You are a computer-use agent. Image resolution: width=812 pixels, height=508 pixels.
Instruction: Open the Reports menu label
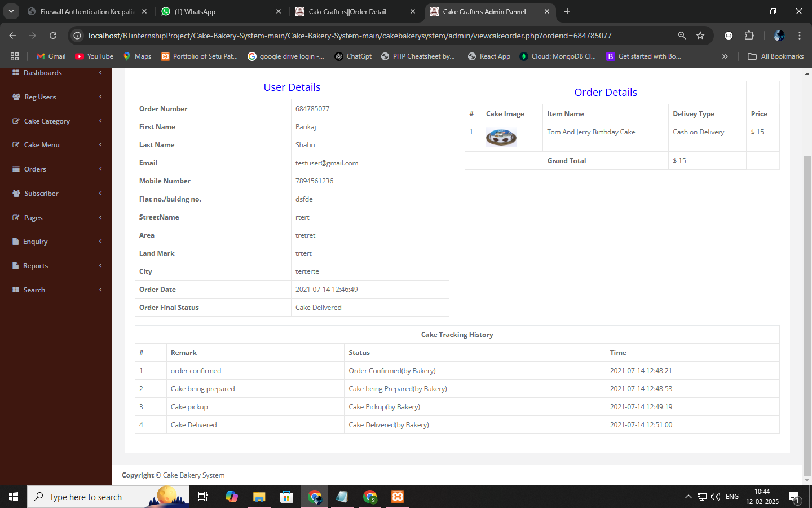(x=36, y=266)
